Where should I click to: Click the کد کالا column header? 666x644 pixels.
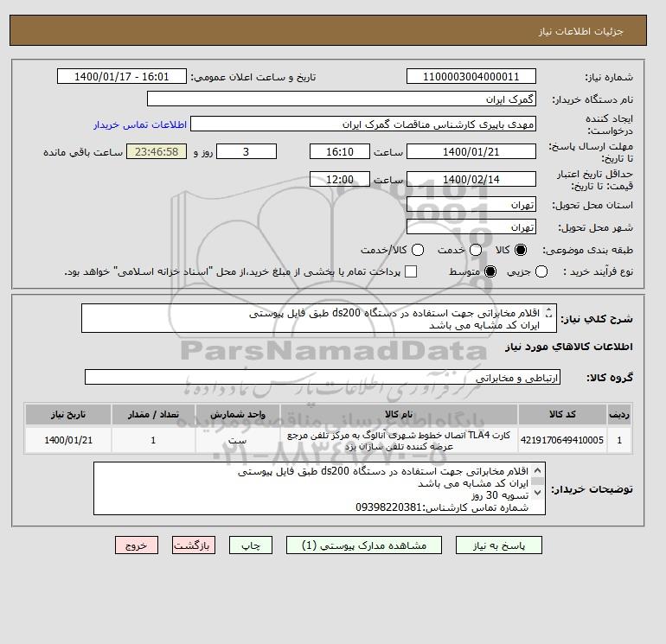click(x=562, y=414)
